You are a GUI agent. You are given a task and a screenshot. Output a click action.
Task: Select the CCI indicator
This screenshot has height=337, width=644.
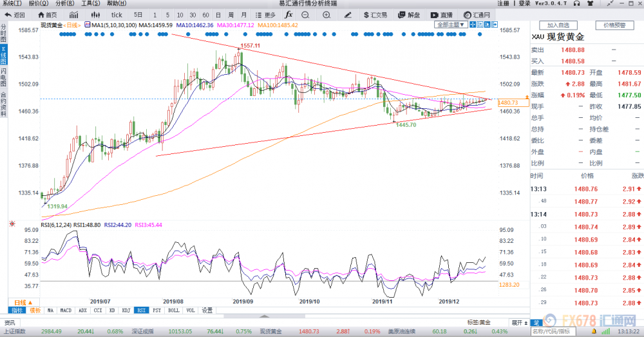point(98,311)
